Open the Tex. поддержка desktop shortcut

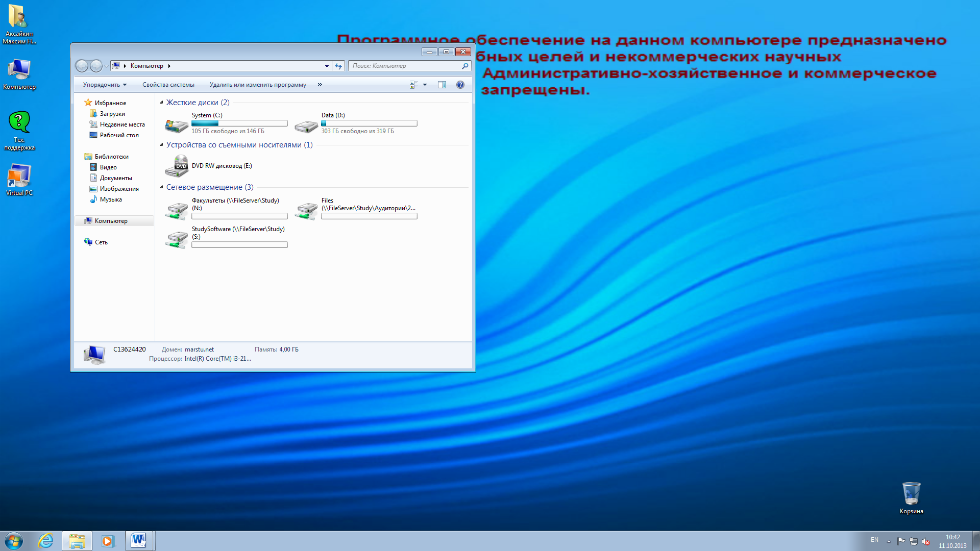point(19,122)
